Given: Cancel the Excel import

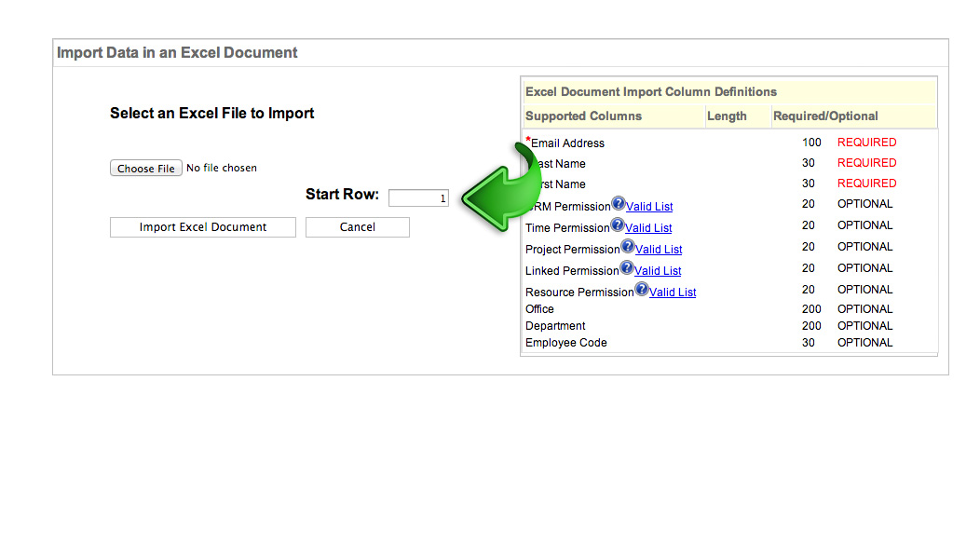Looking at the screenshot, I should click(358, 227).
